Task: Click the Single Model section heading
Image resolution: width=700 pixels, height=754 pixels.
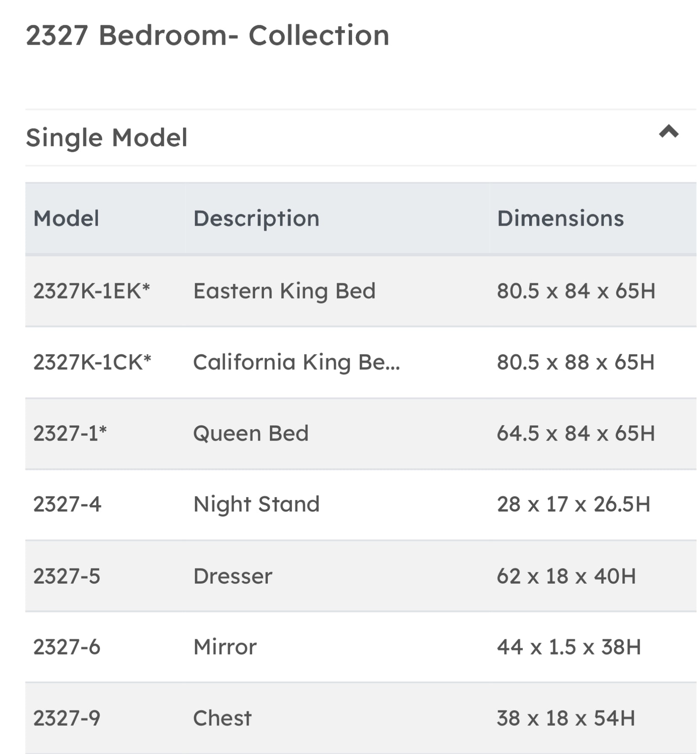Action: [x=107, y=138]
